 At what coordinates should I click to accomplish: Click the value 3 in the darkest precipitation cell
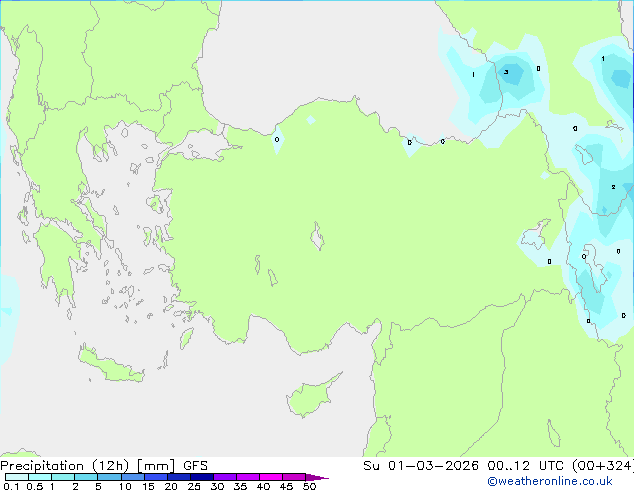pyautogui.click(x=506, y=72)
